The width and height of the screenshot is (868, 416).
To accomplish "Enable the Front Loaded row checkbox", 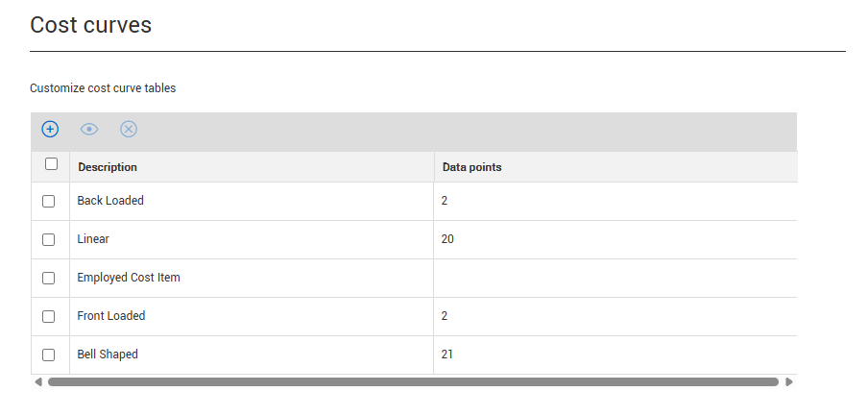I will coord(49,316).
